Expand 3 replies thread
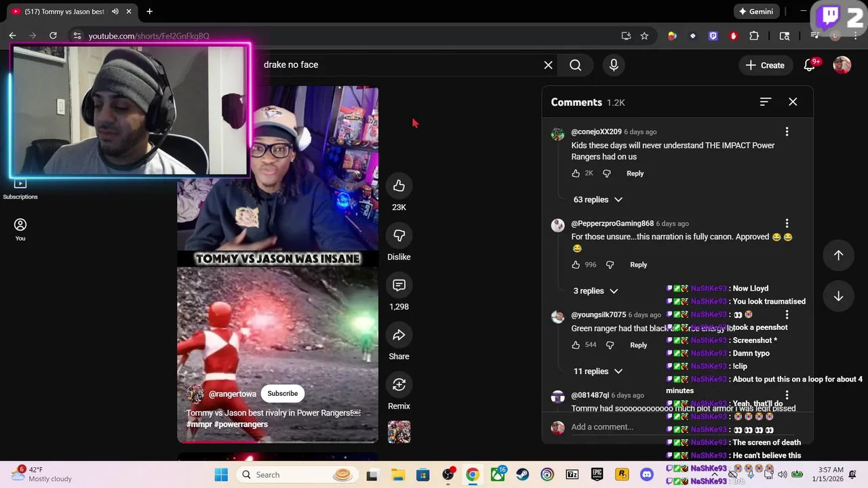This screenshot has height=488, width=868. click(x=595, y=291)
